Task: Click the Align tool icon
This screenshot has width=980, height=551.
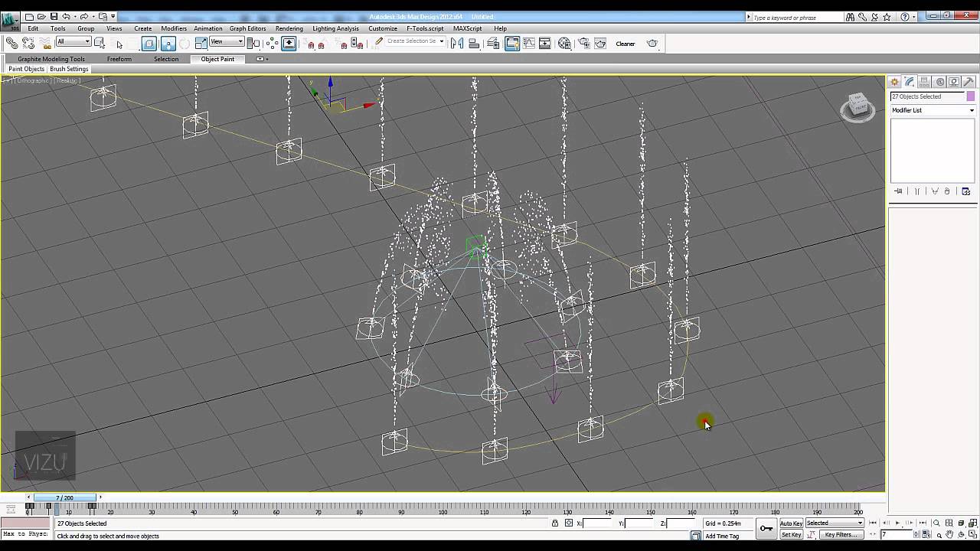Action: click(x=474, y=44)
